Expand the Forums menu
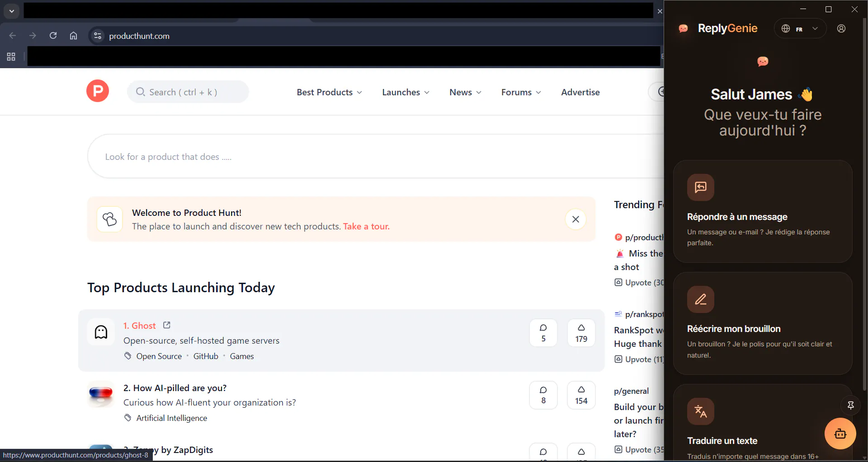 [521, 92]
